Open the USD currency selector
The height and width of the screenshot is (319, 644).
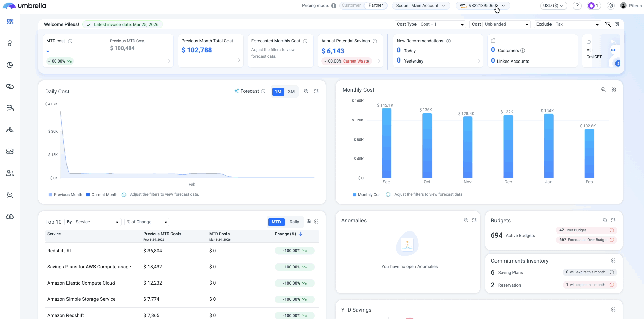click(x=554, y=6)
